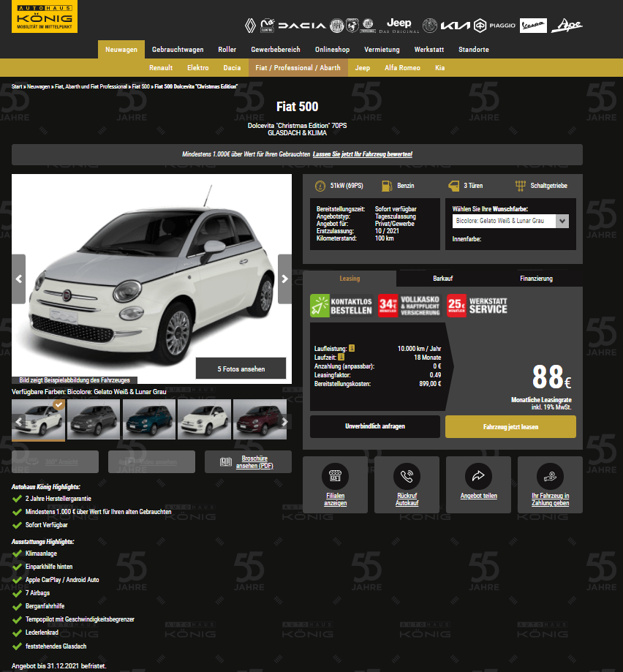Open the 5 Fotos ansehen gallery
The image size is (623, 672).
point(241,369)
